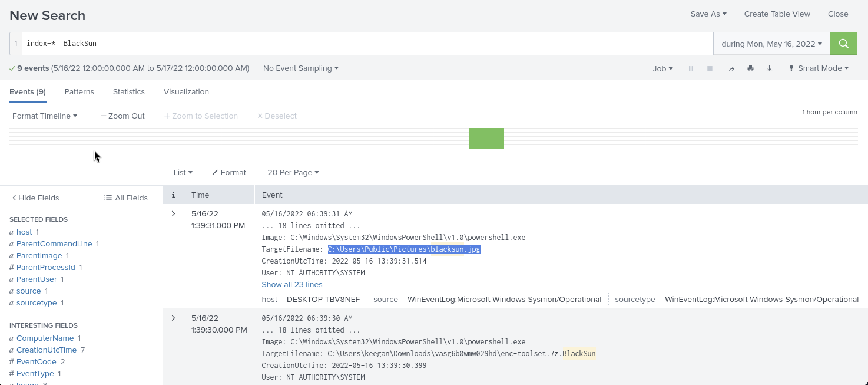Select Events (9) tab

point(28,92)
